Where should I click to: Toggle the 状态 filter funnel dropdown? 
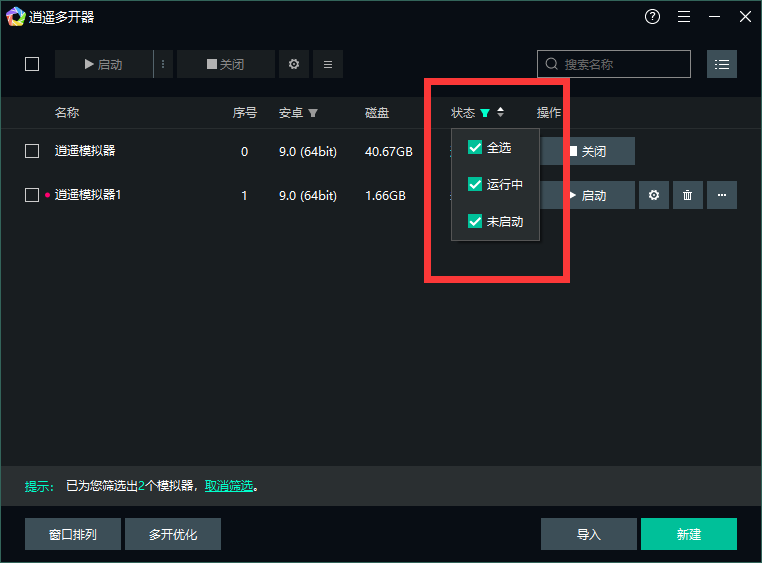point(485,113)
